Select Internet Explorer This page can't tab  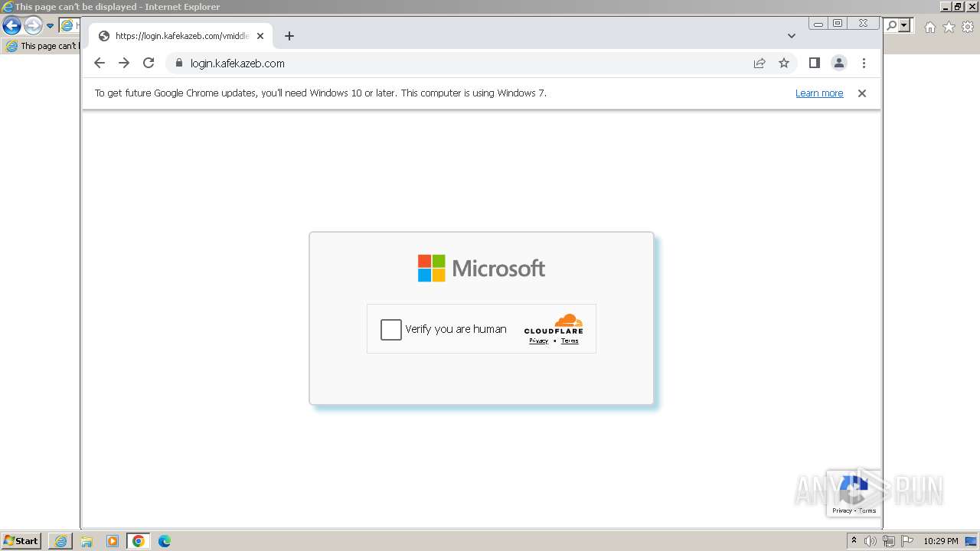(x=42, y=46)
